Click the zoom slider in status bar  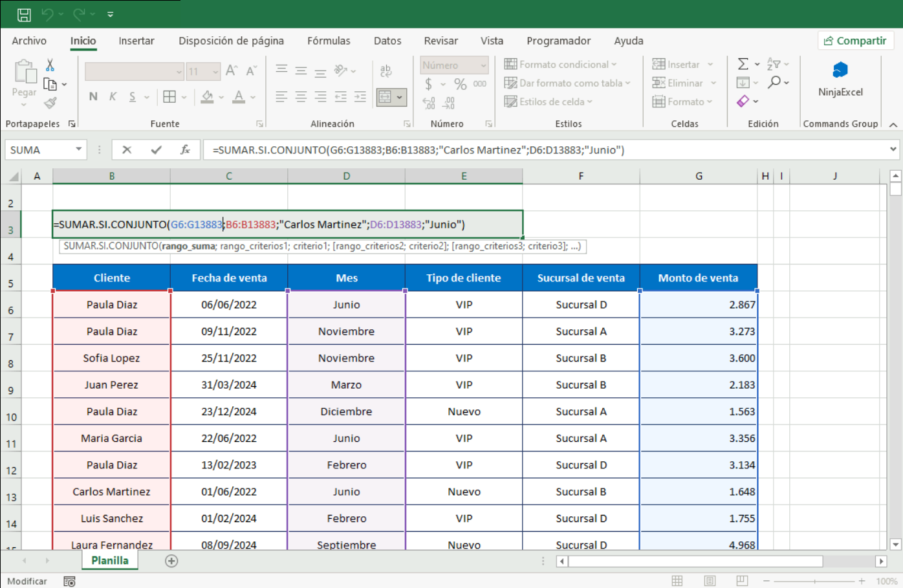814,581
